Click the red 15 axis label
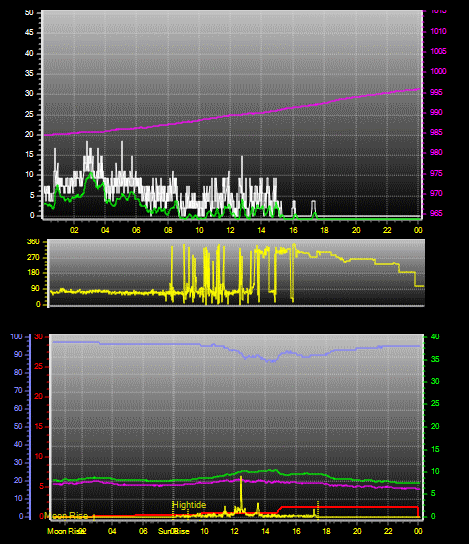This screenshot has width=469, height=544. coord(39,427)
